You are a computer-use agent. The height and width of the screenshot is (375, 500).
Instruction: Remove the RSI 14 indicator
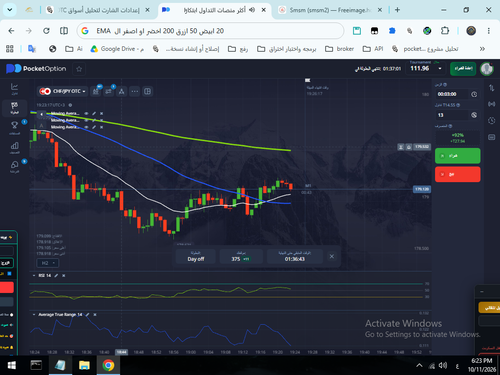(64, 276)
